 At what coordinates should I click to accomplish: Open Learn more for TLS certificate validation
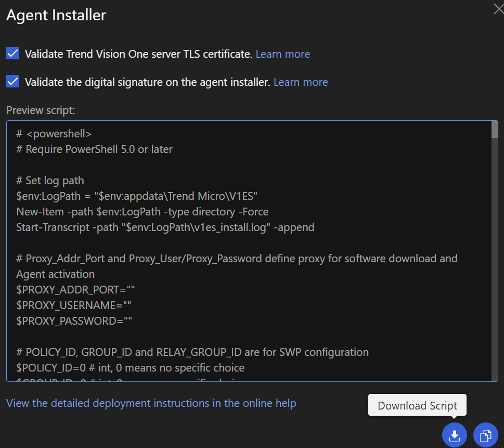pos(282,54)
